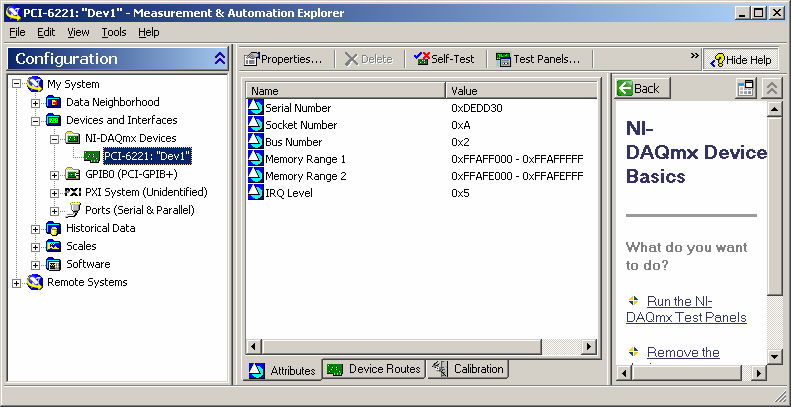Expand the Data Neighborhood node
The image size is (791, 407).
(35, 103)
